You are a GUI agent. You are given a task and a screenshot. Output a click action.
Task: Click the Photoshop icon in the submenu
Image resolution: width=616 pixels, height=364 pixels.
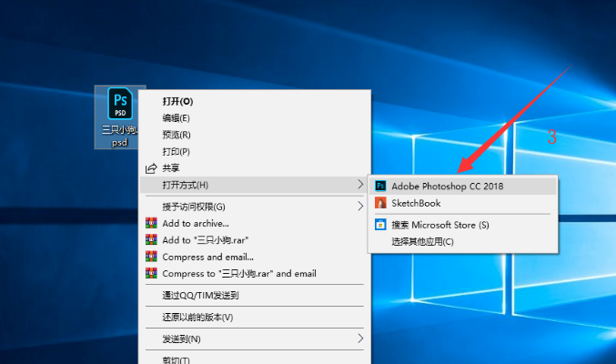(380, 186)
